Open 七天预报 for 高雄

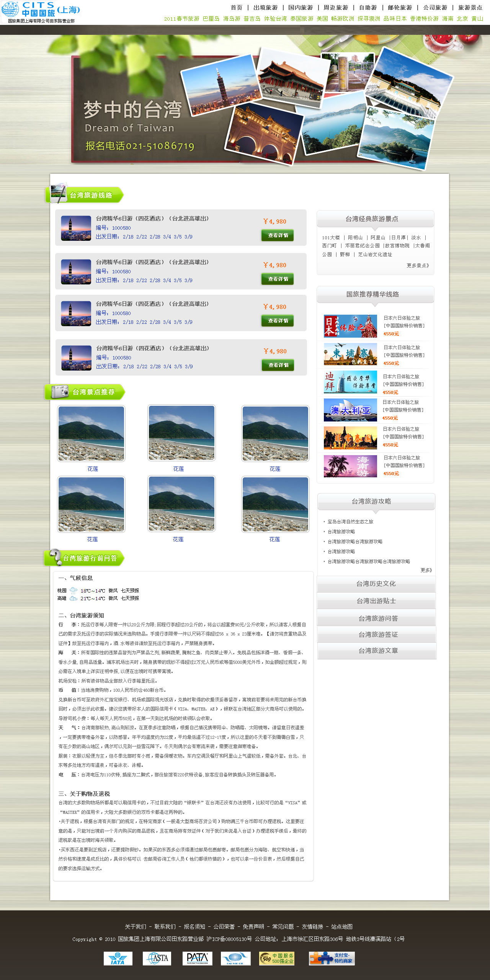pyautogui.click(x=130, y=598)
